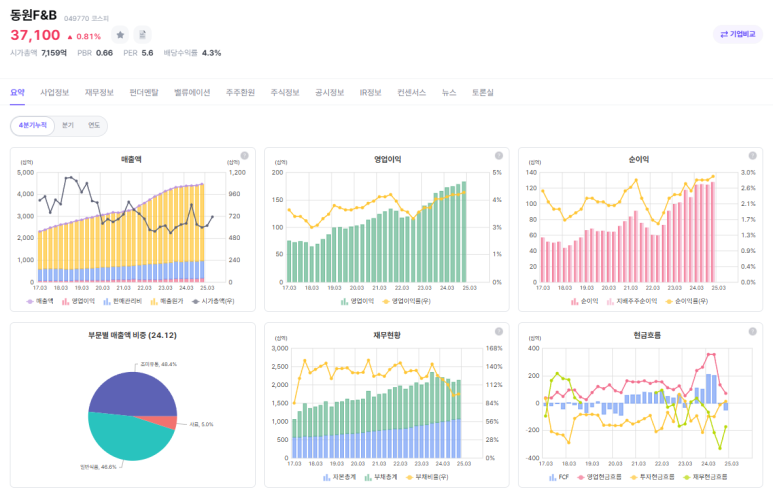The width and height of the screenshot is (773, 489).
Task: Open help icon on 영업이익 chart
Action: (x=499, y=156)
